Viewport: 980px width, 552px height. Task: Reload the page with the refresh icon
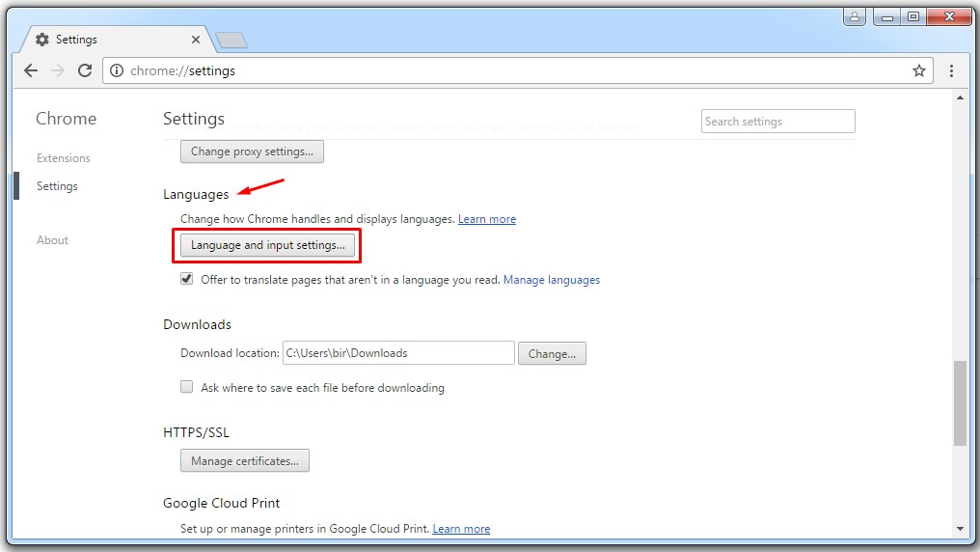point(85,70)
